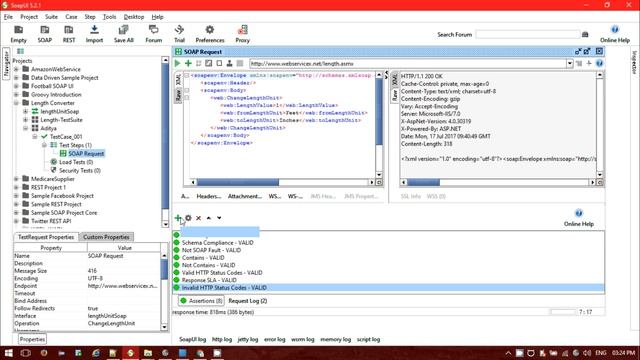Collapse the Aditya test suite

coord(25,128)
